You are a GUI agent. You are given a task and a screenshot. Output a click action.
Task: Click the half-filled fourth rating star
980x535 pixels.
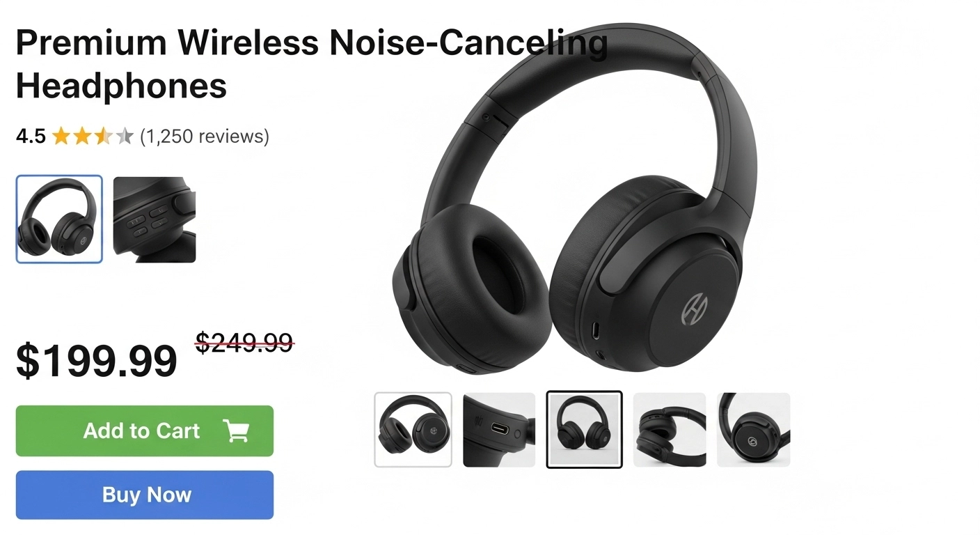(x=103, y=136)
